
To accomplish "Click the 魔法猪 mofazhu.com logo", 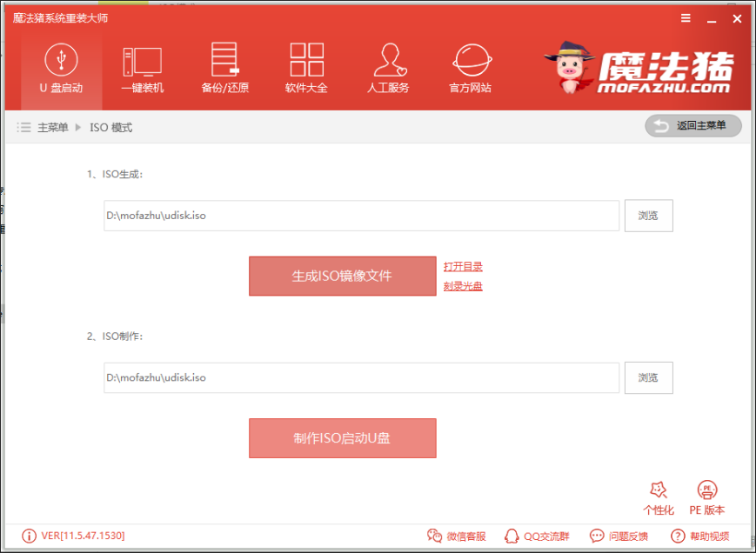I will [639, 68].
